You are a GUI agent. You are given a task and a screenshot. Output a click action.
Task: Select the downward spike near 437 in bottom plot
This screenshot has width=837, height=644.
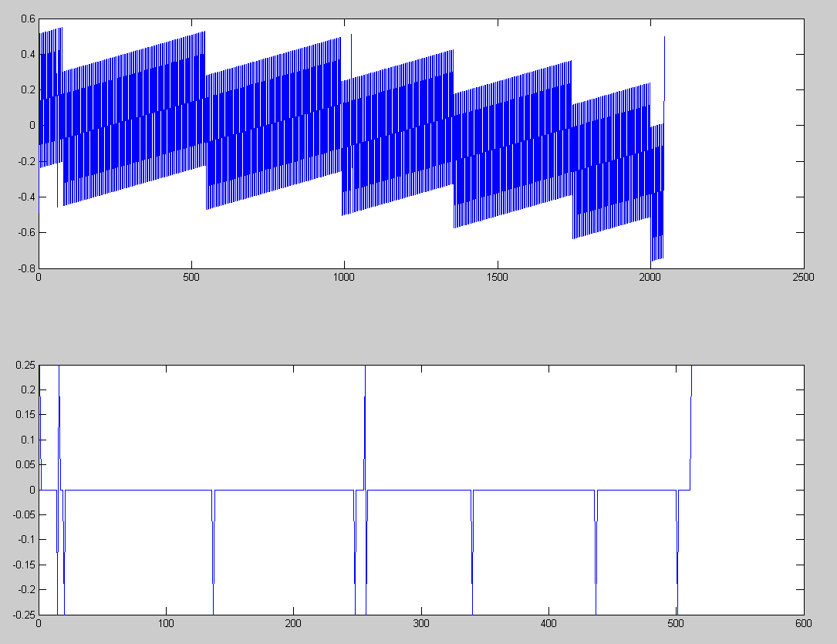tap(596, 555)
